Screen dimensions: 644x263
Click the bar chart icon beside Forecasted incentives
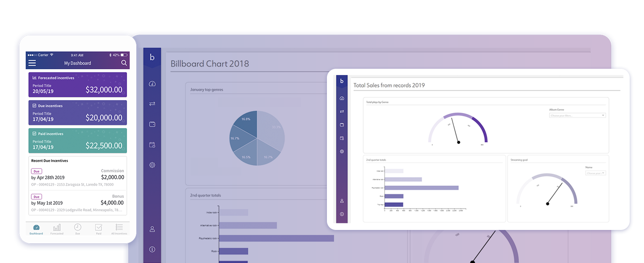[34, 78]
